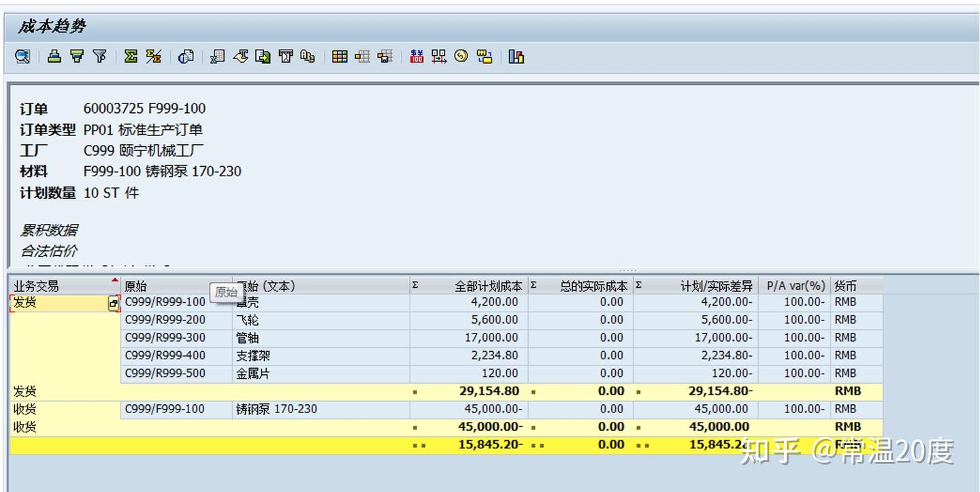Image resolution: width=980 pixels, height=492 pixels.
Task: Export to spreadsheet icon
Action: (218, 56)
